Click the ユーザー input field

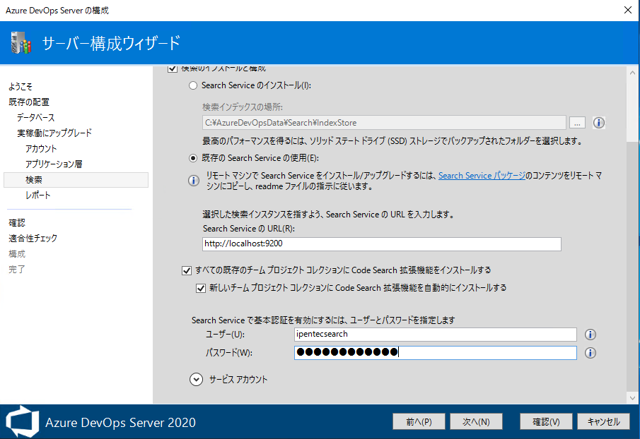click(x=435, y=335)
